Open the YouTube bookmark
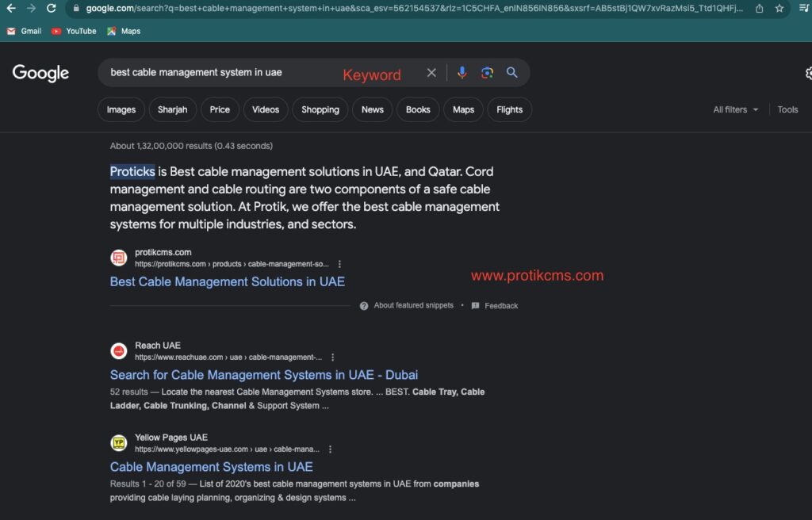This screenshot has width=812, height=520. click(74, 31)
